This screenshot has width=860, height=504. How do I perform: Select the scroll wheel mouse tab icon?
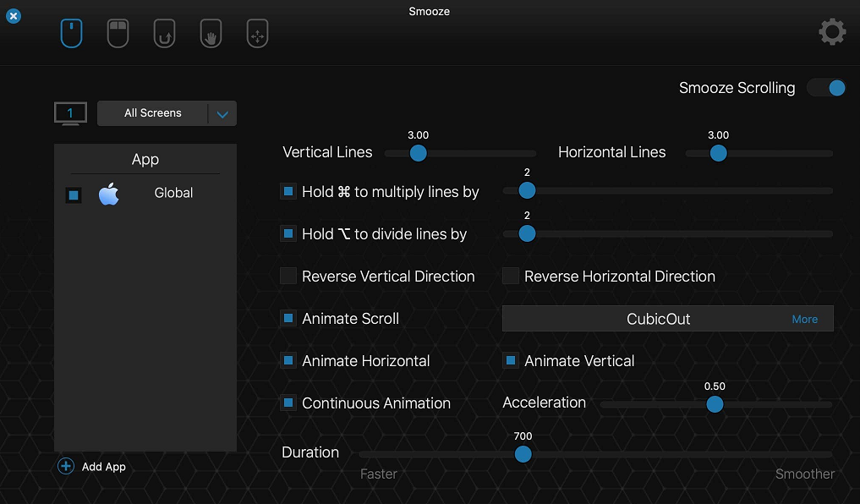[x=71, y=34]
